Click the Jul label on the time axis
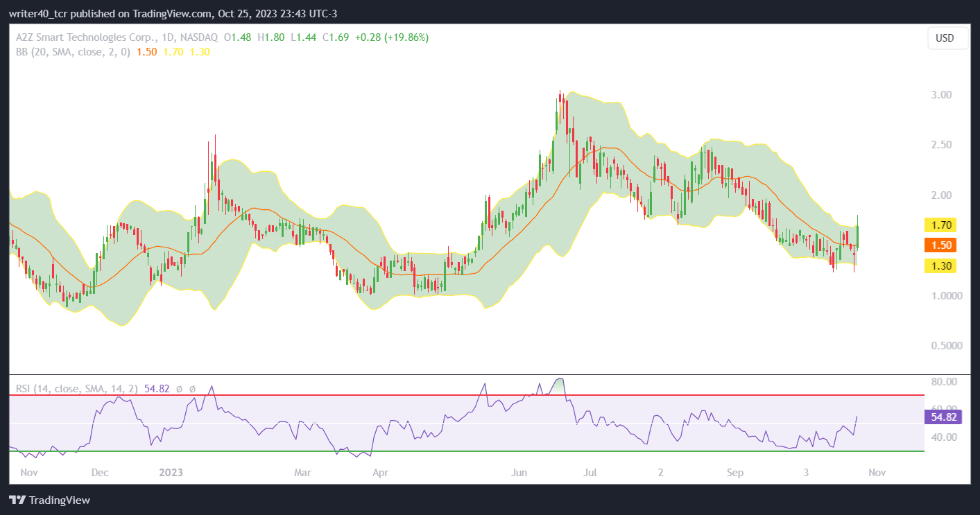 click(x=590, y=473)
